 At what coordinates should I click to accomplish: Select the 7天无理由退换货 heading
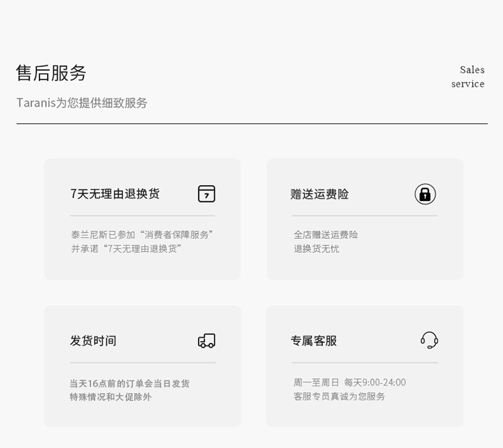click(x=115, y=194)
